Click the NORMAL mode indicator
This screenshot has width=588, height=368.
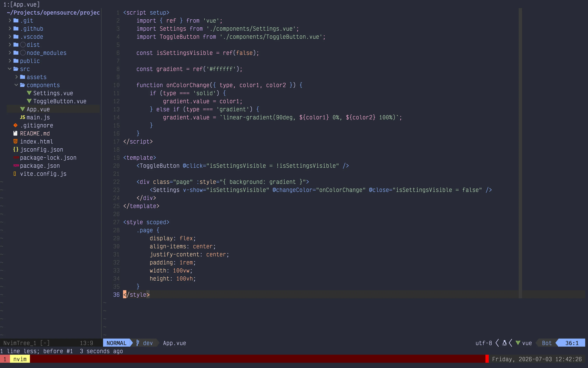[x=116, y=343]
